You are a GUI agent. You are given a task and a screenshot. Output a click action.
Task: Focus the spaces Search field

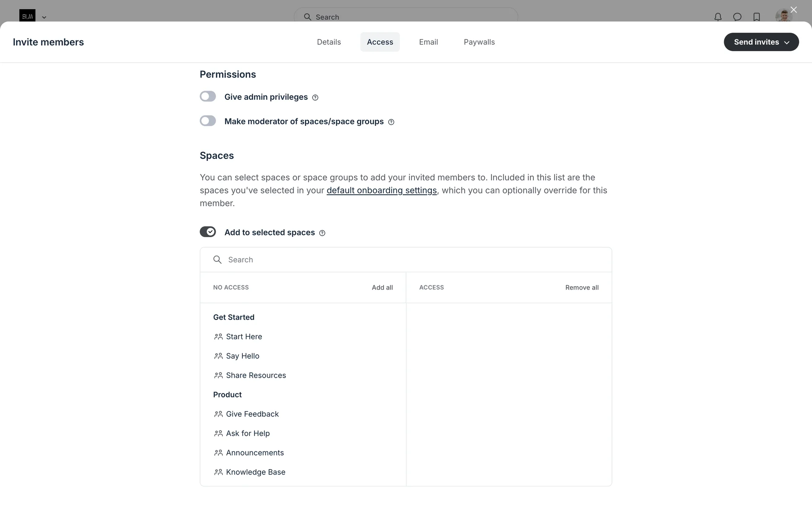(x=406, y=260)
